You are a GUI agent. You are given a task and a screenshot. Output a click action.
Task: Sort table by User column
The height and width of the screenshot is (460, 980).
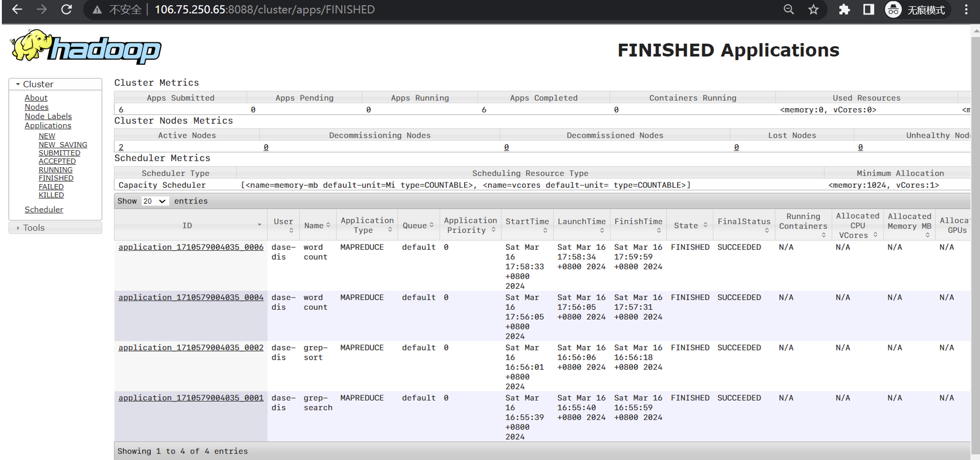point(283,225)
